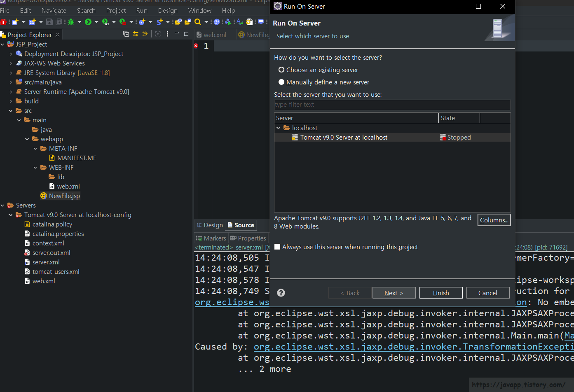Select 'Choose an existing server' radio option

click(x=281, y=70)
